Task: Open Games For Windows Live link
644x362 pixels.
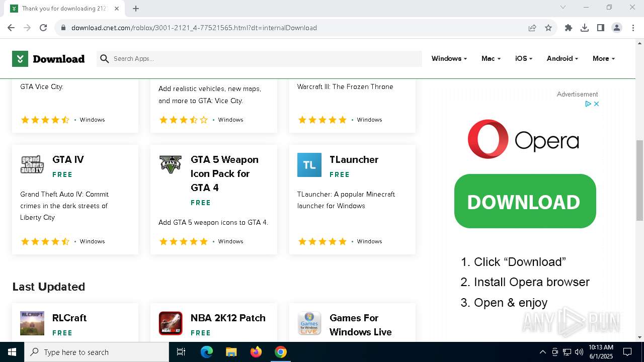Action: pyautogui.click(x=360, y=325)
